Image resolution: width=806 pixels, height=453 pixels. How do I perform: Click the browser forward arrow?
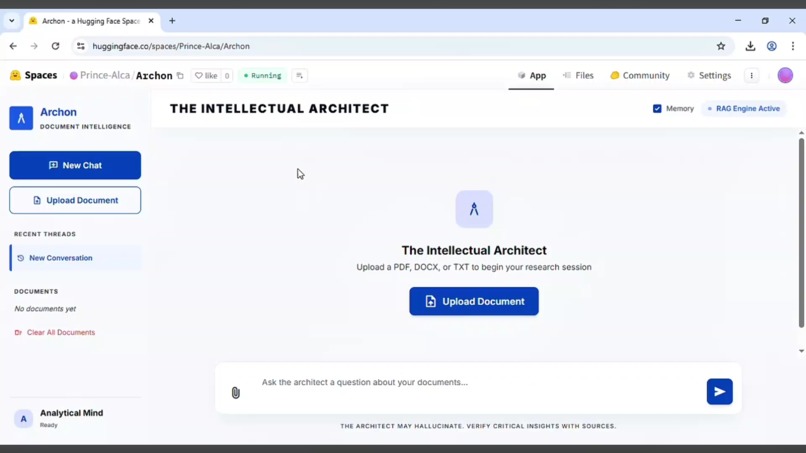(x=34, y=46)
